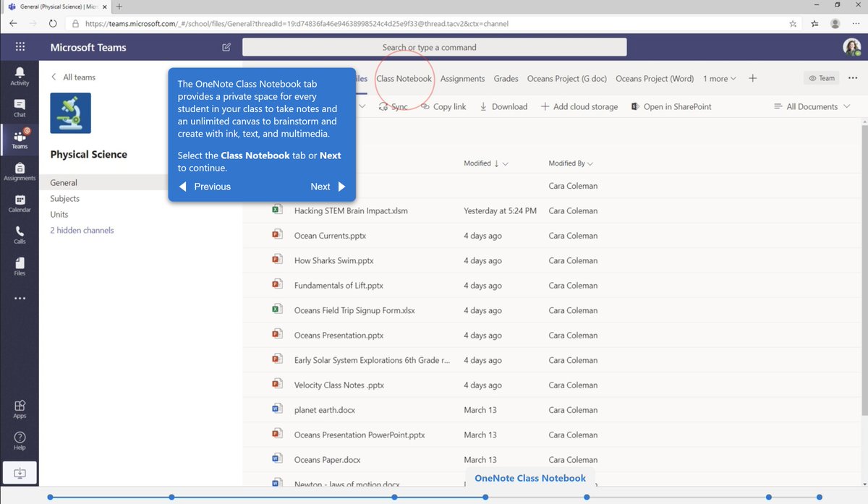
Task: Open Oceans Paper.docx file
Action: (x=328, y=460)
